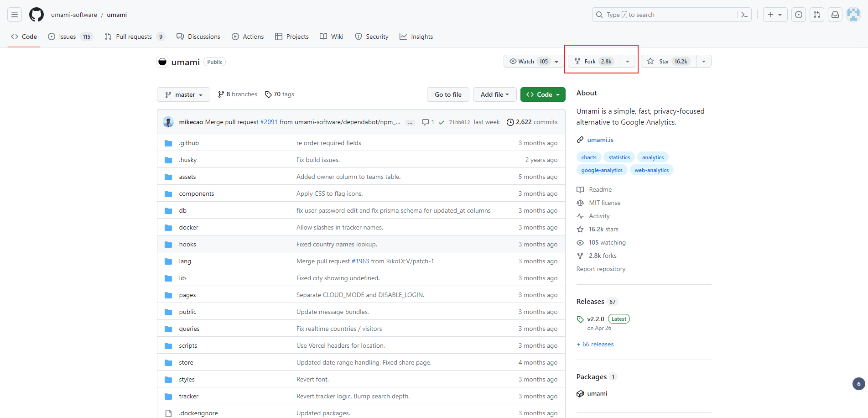
Task: Select the statistics topic tag
Action: tap(619, 157)
